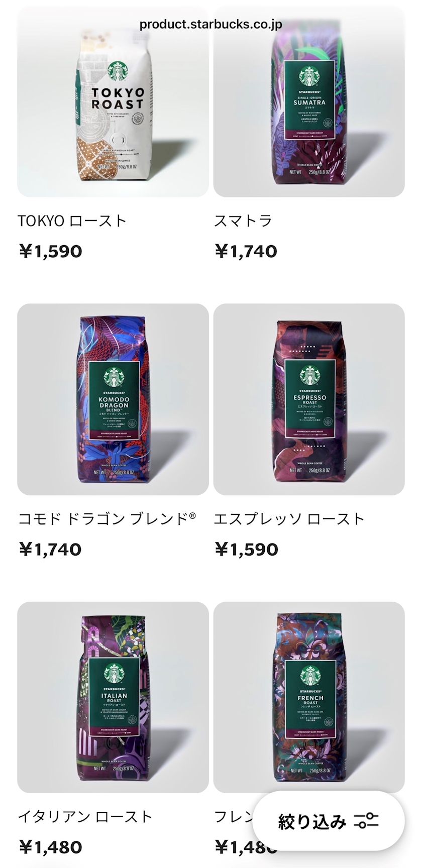Click the ¥1,590 price under TOKYO ロースト
The image size is (422, 868).
click(50, 251)
